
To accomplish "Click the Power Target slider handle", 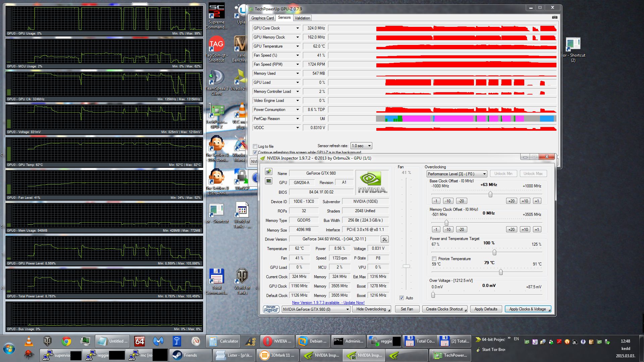I will (494, 252).
